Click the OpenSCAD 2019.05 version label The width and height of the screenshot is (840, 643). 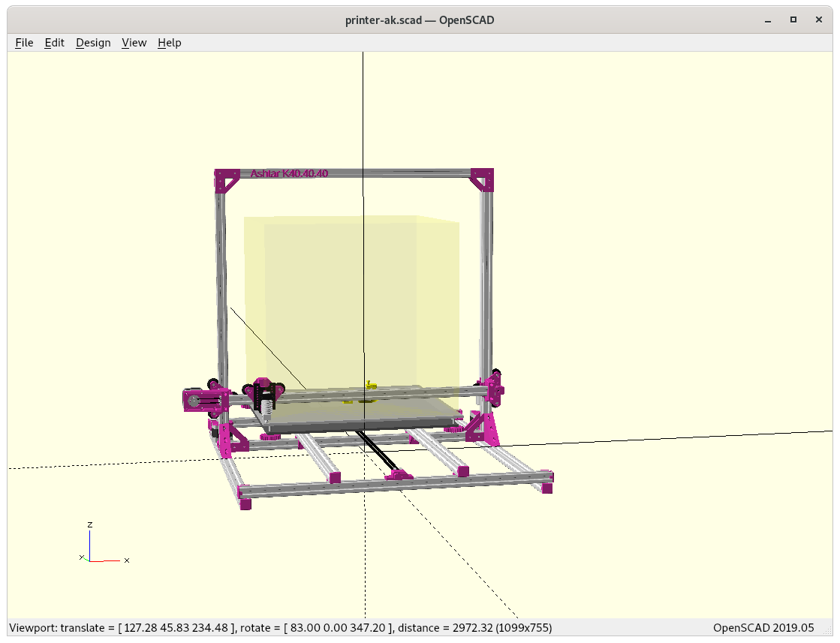tap(763, 627)
